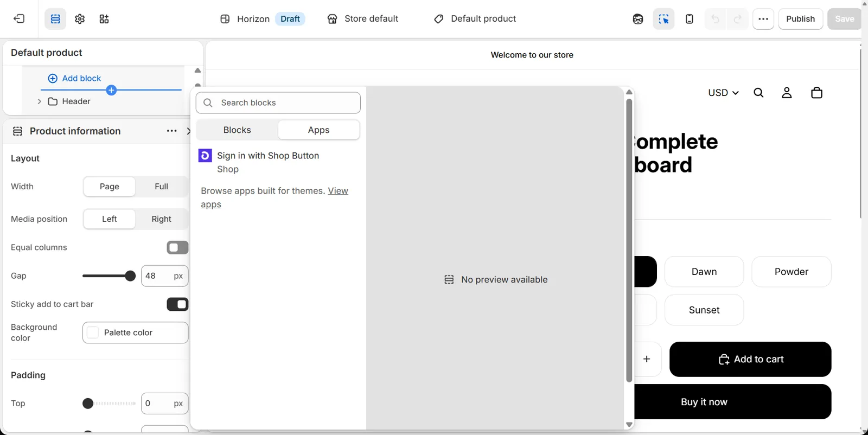This screenshot has height=435, width=868.
Task: Click the Publish button
Action: (x=800, y=19)
